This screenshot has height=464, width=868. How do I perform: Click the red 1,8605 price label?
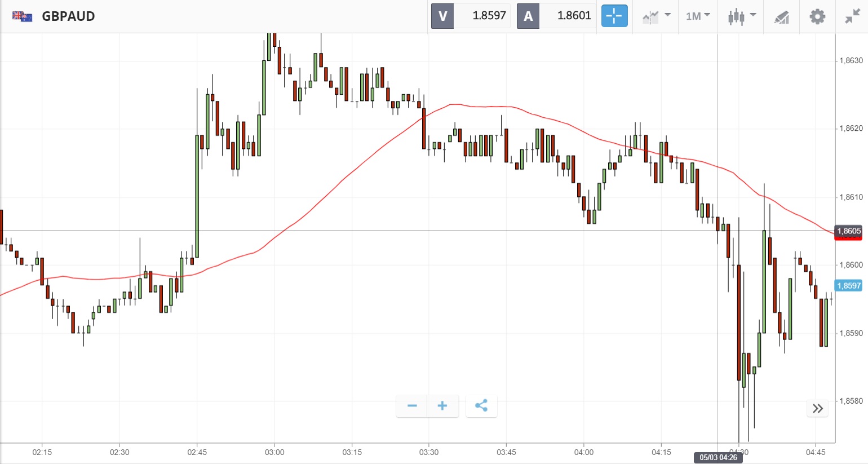click(x=849, y=231)
